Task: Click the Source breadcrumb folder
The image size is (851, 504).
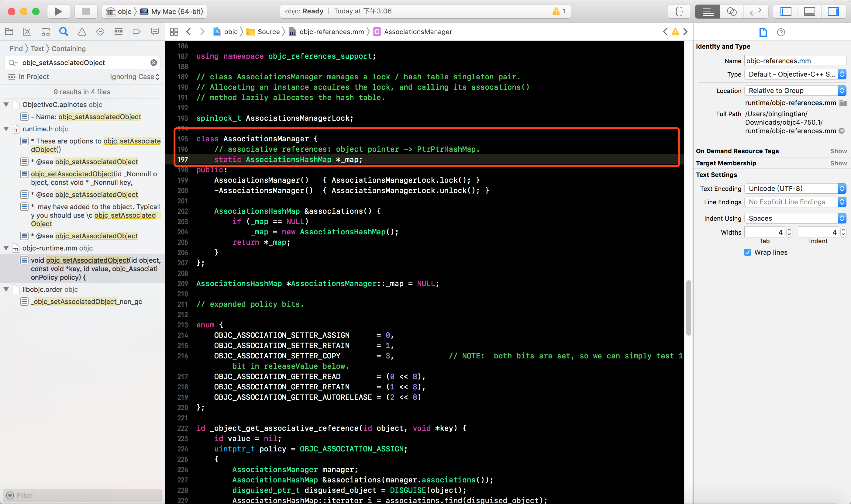Action: [x=268, y=32]
